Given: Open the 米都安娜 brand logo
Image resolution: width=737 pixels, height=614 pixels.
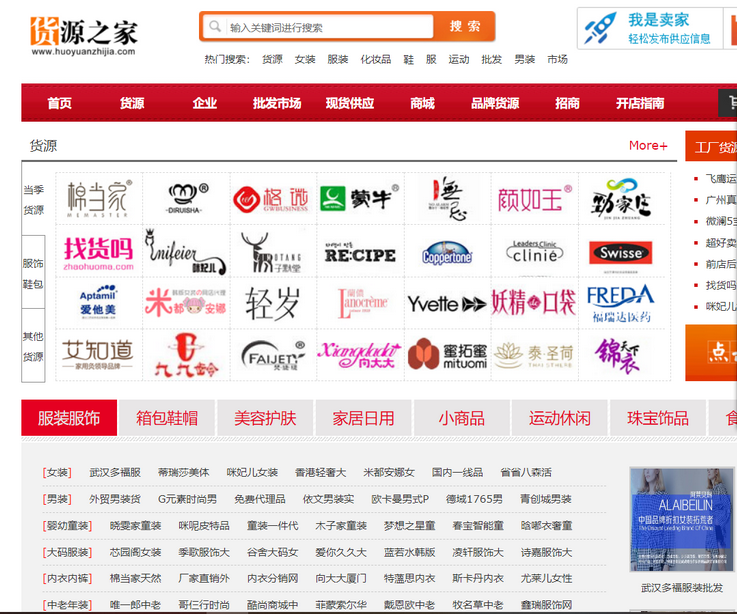Looking at the screenshot, I should tap(186, 303).
